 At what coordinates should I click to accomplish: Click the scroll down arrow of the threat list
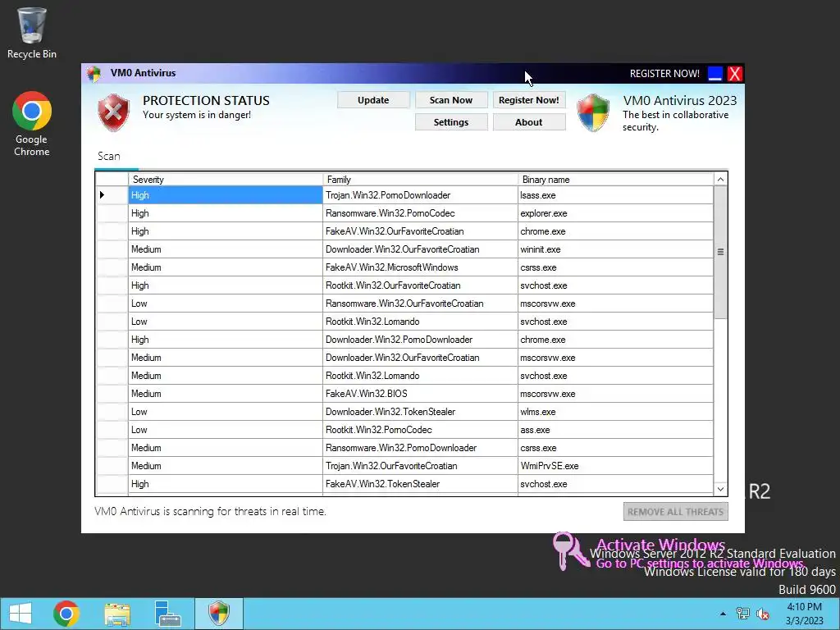pos(720,489)
